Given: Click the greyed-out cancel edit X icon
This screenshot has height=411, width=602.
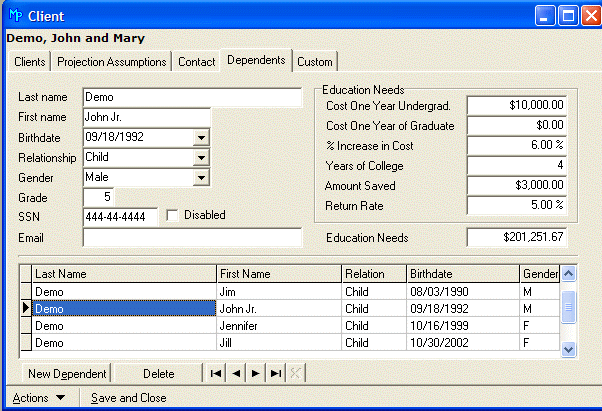Looking at the screenshot, I should 295,373.
